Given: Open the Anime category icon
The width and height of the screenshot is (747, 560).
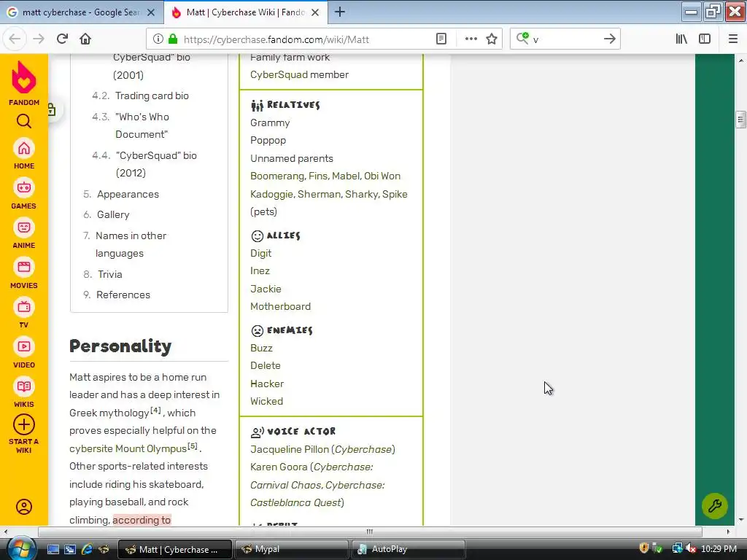Looking at the screenshot, I should click(24, 227).
